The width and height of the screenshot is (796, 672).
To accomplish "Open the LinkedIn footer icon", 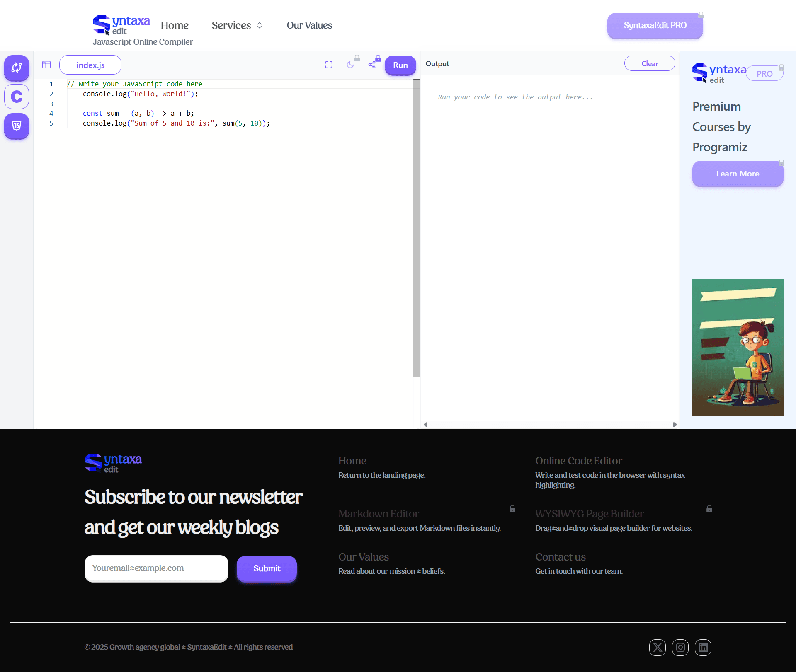I will pyautogui.click(x=703, y=647).
